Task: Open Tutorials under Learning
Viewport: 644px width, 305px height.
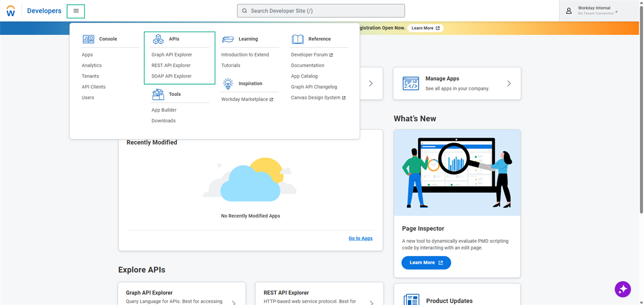Action: [231, 65]
